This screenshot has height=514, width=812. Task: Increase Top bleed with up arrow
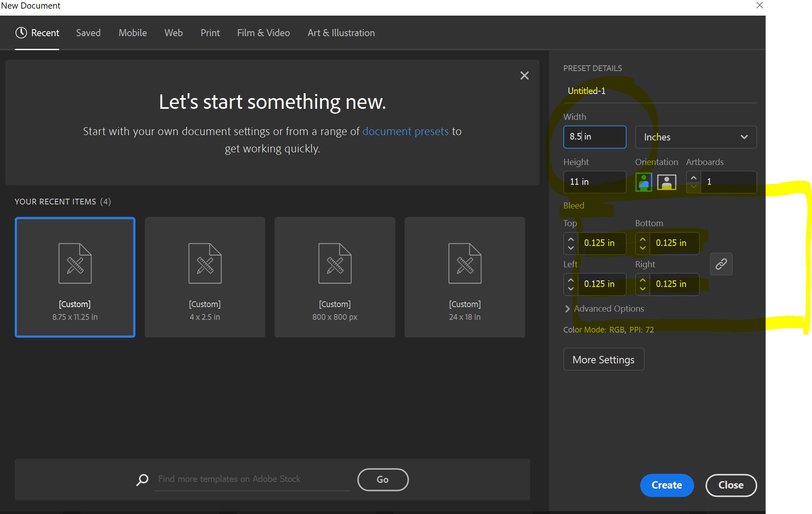(x=571, y=239)
